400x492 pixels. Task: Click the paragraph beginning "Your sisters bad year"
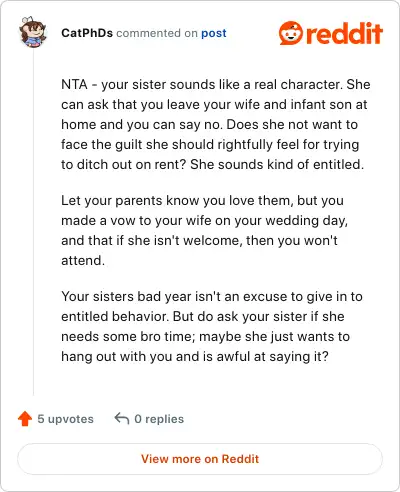[x=212, y=326]
